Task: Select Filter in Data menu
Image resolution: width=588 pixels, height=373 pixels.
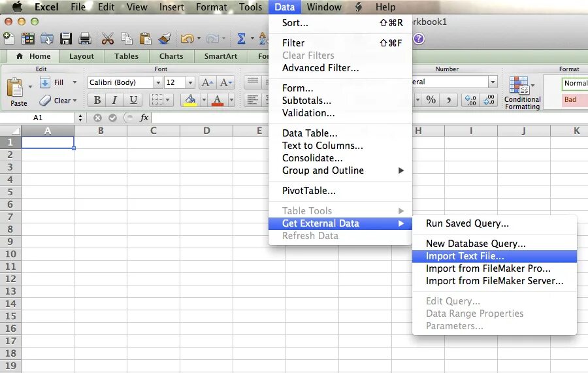Action: pyautogui.click(x=340, y=43)
